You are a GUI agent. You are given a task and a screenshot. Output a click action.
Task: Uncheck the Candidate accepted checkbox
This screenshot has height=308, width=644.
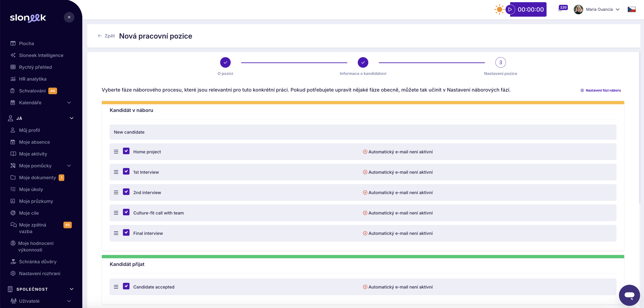(x=126, y=286)
